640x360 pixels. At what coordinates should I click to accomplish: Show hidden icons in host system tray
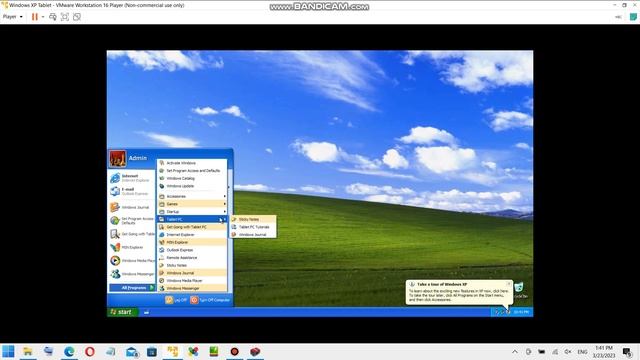click(x=515, y=351)
